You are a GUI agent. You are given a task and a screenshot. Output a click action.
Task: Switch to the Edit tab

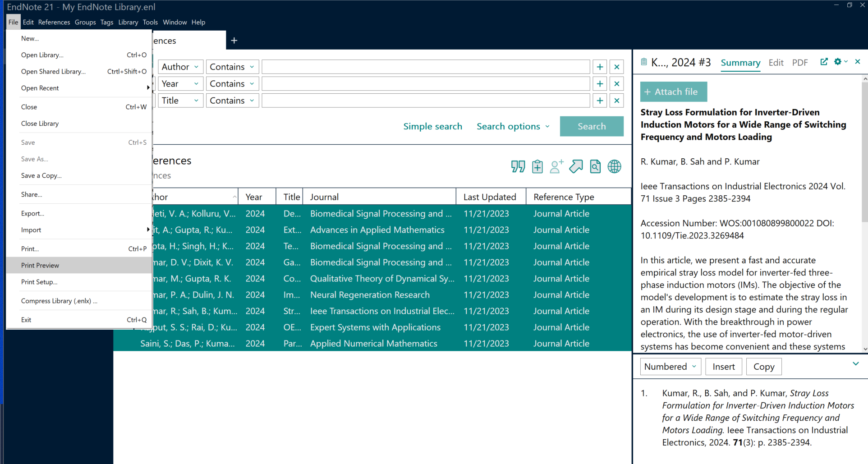776,63
